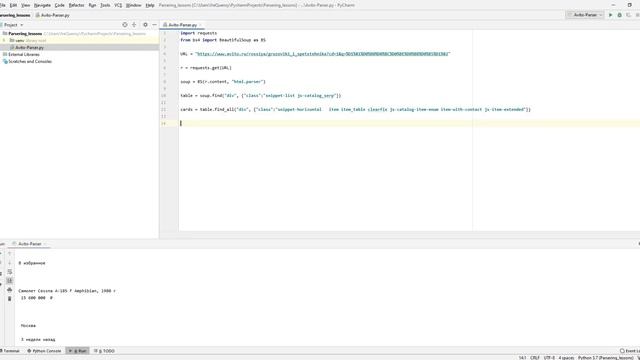Open the Edit menu
The width and height of the screenshot is (640, 360).
(13, 5)
